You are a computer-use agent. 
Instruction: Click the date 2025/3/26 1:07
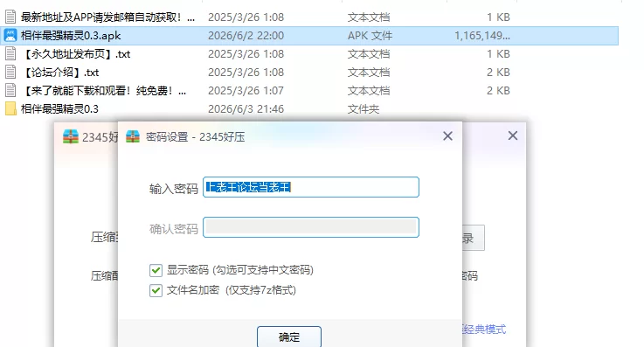[246, 91]
